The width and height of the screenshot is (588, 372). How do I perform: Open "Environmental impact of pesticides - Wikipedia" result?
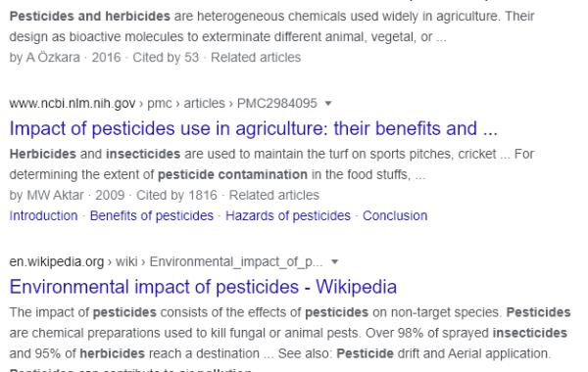pos(203,287)
